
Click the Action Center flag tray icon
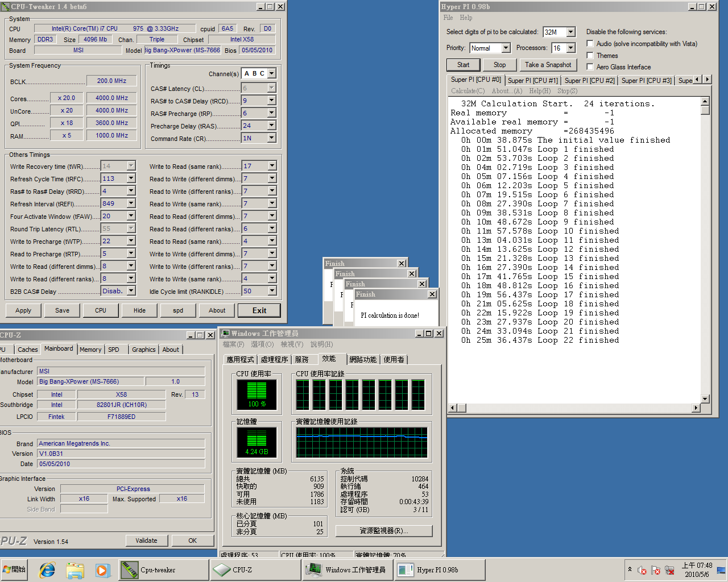point(656,570)
